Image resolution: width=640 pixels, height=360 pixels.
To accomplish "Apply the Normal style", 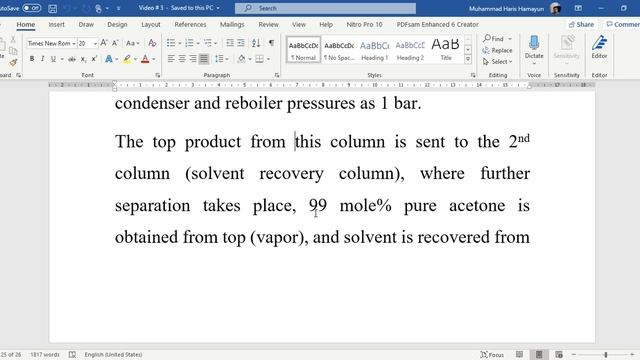I will click(x=303, y=49).
